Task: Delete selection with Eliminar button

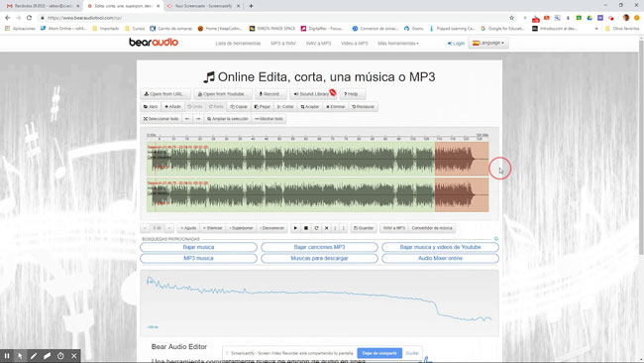Action: tap(336, 107)
